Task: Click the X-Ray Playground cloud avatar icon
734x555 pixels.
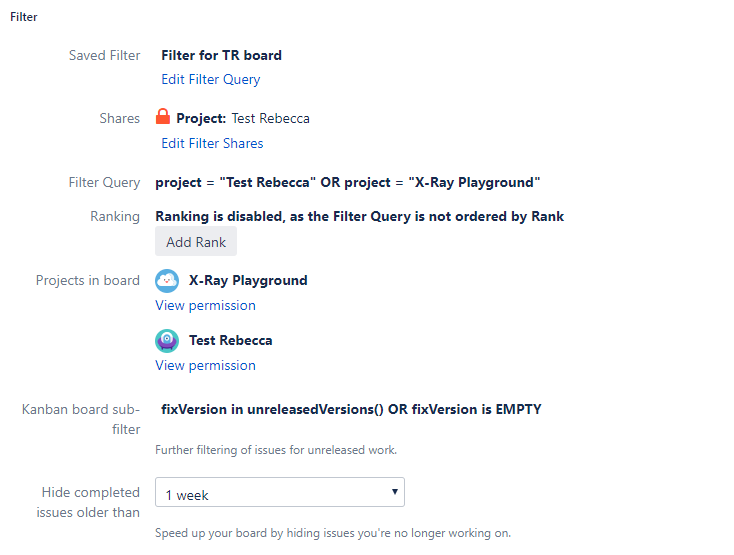Action: pyautogui.click(x=167, y=281)
